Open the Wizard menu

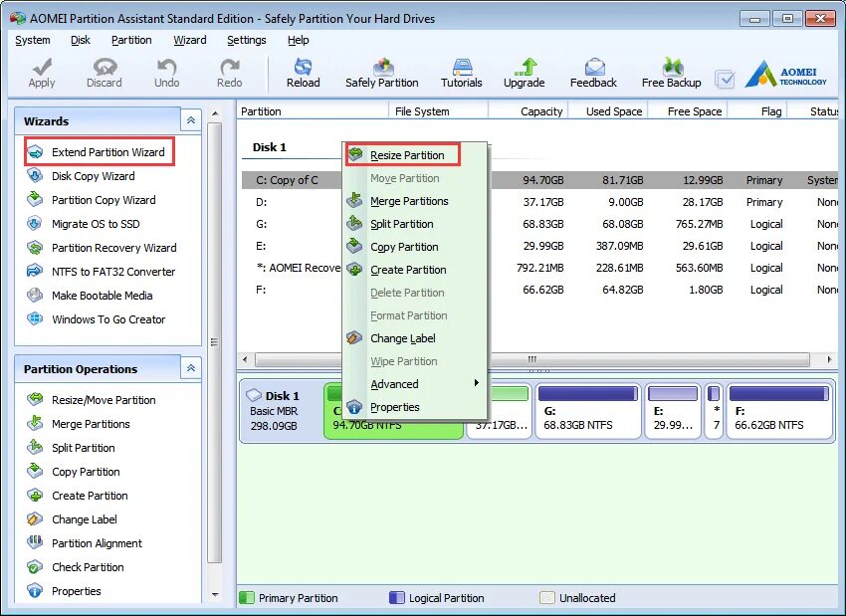[190, 40]
